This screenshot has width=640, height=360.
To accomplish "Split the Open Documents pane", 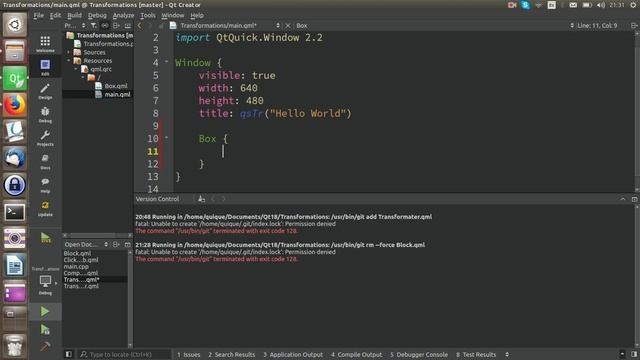I will (x=116, y=244).
